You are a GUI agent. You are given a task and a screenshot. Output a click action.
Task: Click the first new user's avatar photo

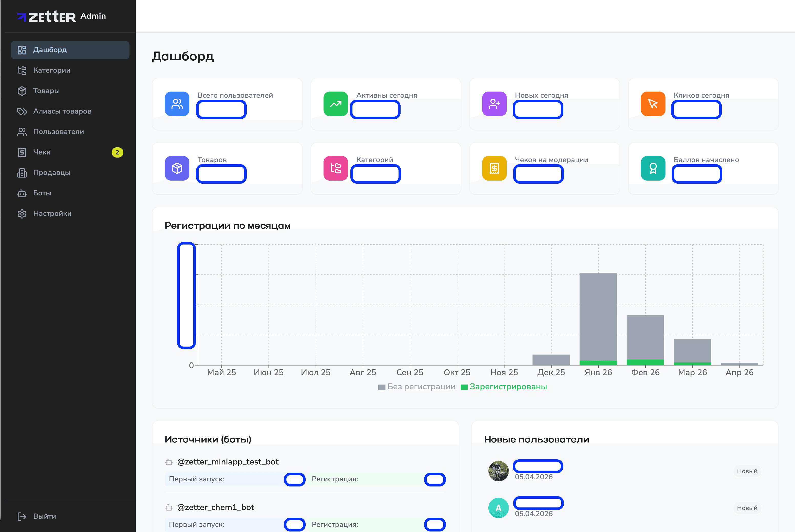pos(498,471)
